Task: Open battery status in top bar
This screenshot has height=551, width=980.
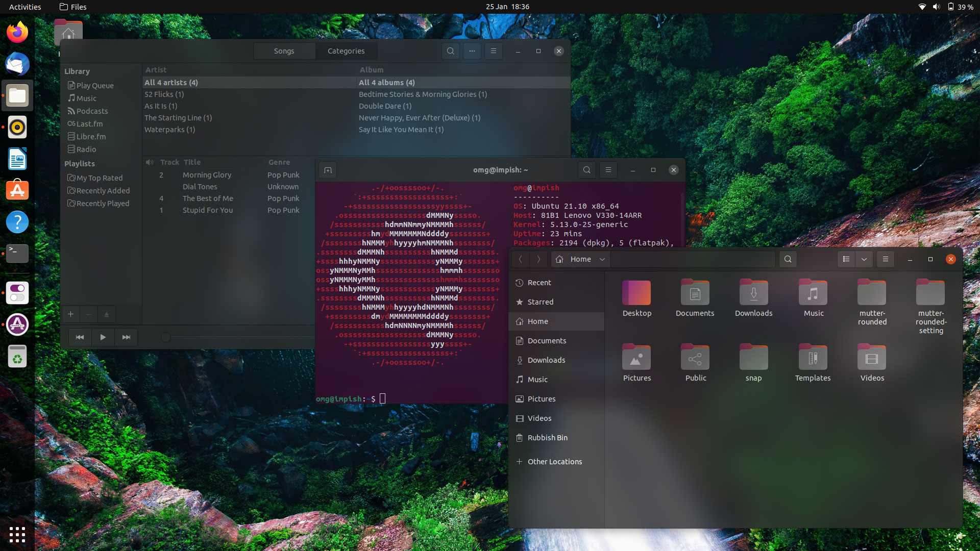Action: coord(960,7)
